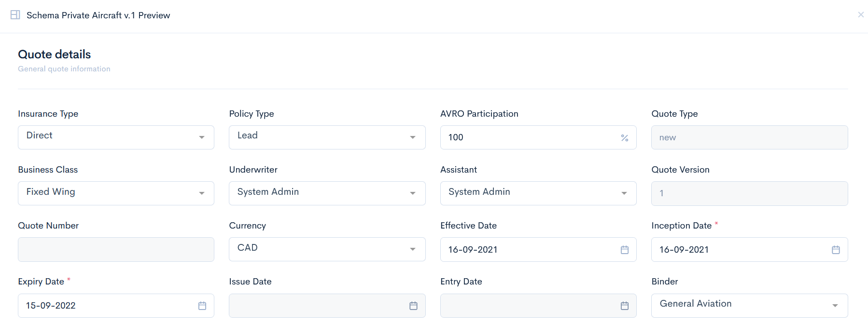Open the Binder dropdown

[749, 305]
